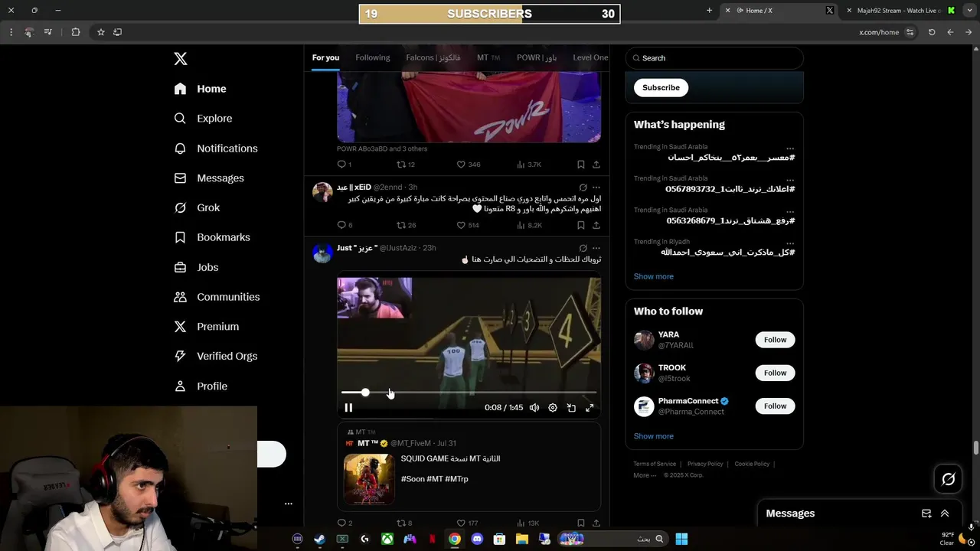980x551 pixels.
Task: Switch to the For you tab
Action: click(325, 57)
